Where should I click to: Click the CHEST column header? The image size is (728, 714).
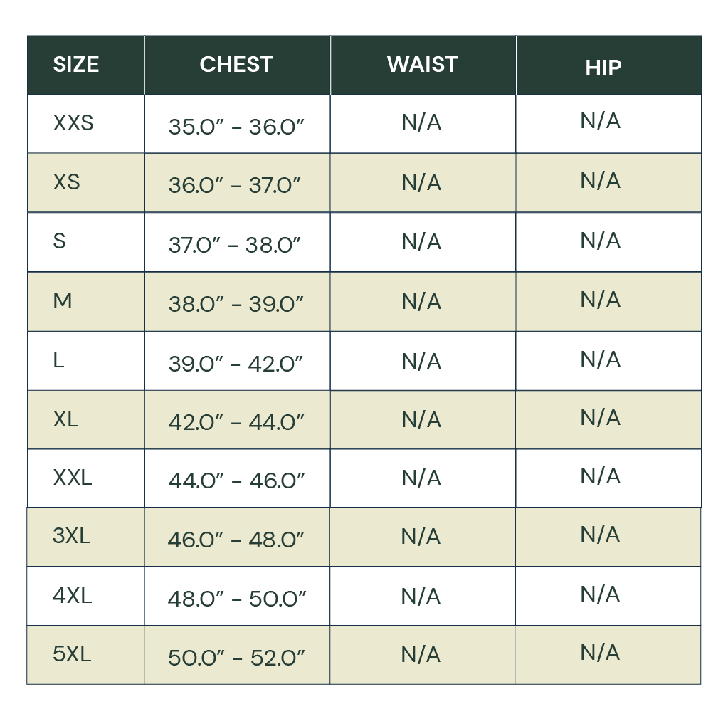pos(236,65)
